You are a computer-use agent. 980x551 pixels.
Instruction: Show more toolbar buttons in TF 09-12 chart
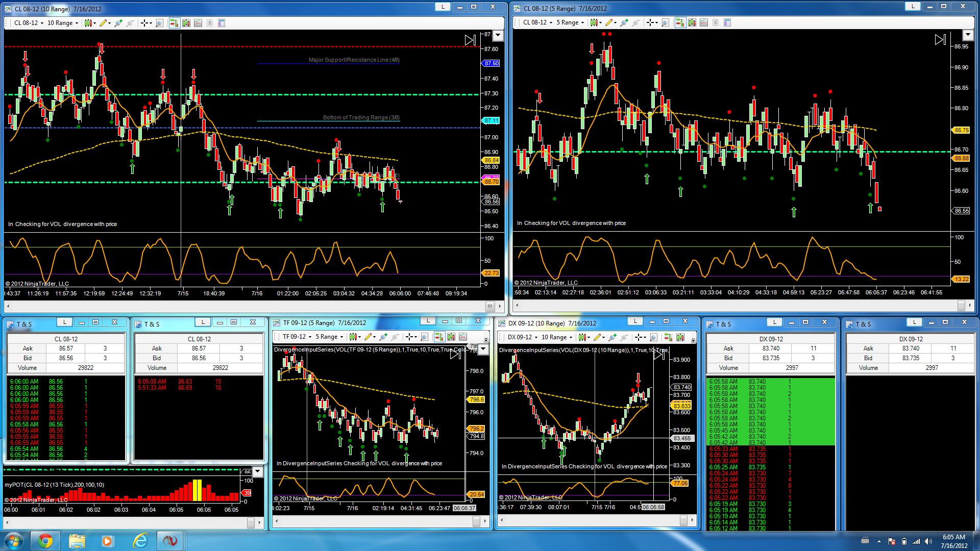[x=486, y=339]
